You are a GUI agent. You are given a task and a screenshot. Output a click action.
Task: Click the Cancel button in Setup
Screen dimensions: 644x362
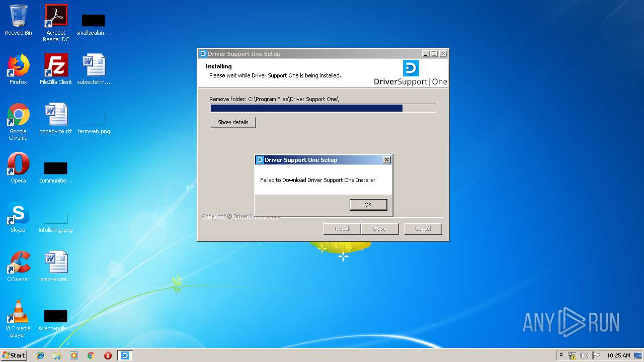click(423, 229)
